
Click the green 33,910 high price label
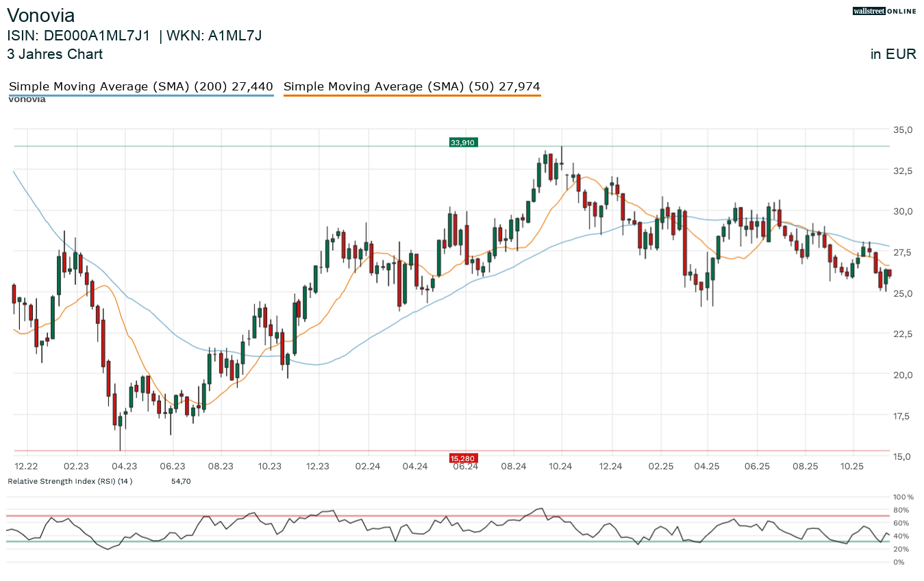(463, 143)
